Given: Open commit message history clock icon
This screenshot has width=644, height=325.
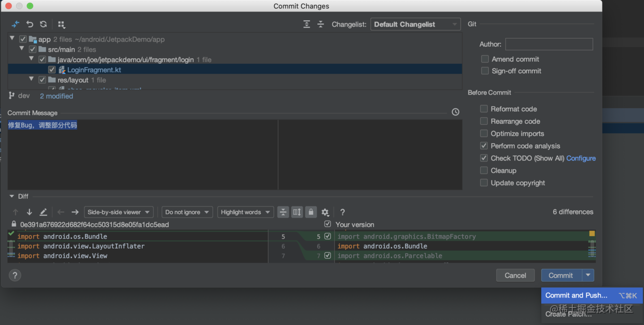Looking at the screenshot, I should [455, 112].
